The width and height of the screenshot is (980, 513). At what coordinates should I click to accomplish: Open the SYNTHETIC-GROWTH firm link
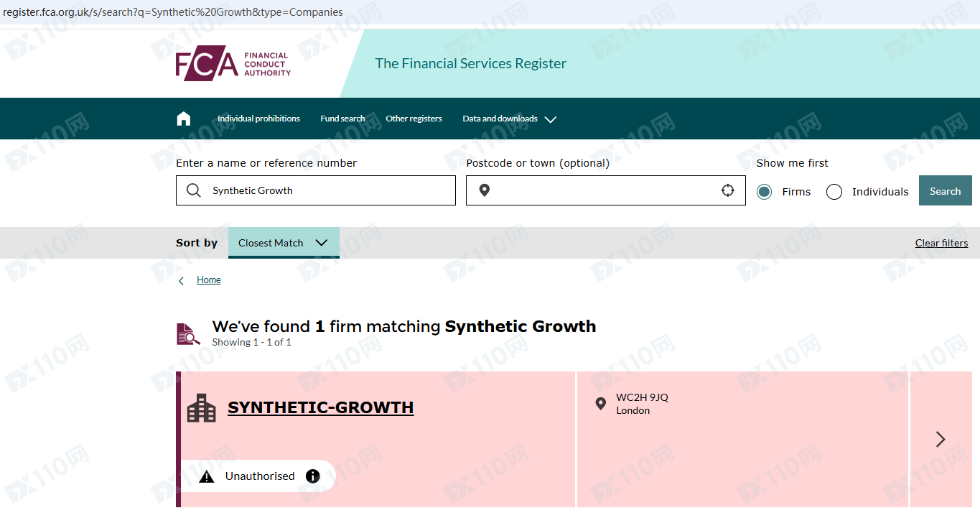click(x=320, y=407)
